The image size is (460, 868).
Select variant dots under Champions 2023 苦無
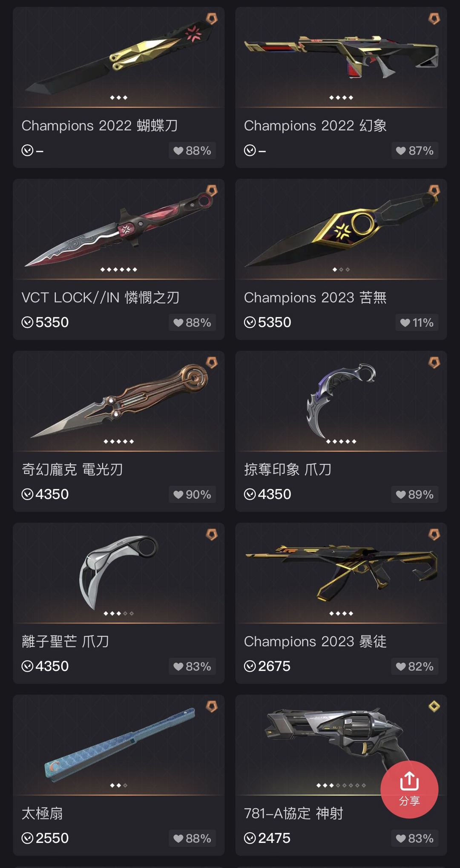point(341,270)
